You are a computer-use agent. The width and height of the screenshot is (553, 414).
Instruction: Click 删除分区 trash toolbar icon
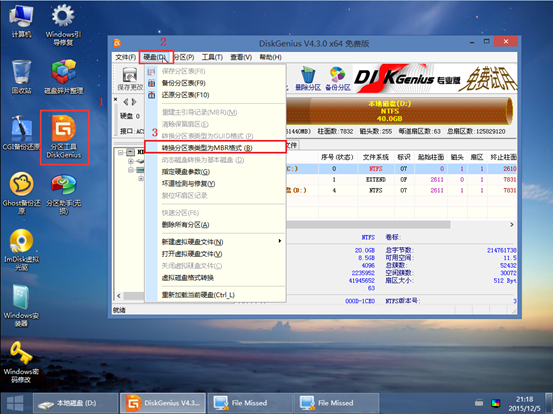tap(308, 79)
